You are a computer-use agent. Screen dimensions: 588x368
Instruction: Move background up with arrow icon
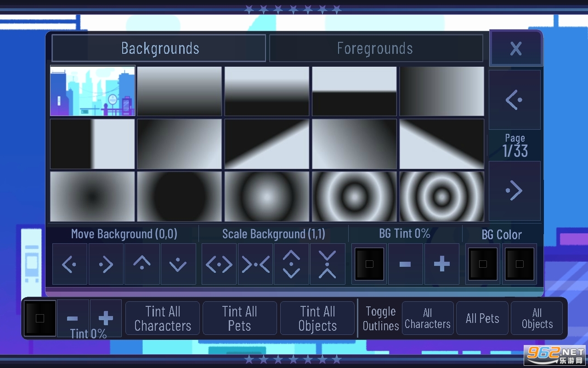point(142,264)
